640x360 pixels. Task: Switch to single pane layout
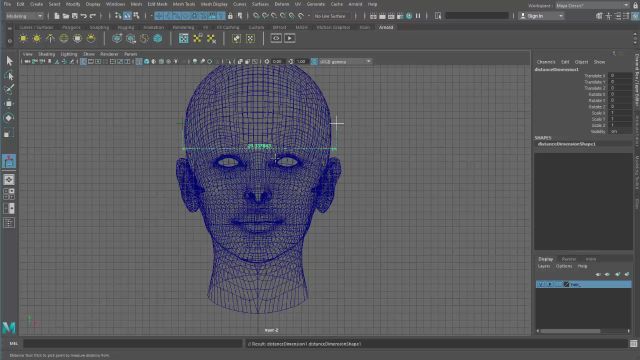pyautogui.click(x=9, y=180)
